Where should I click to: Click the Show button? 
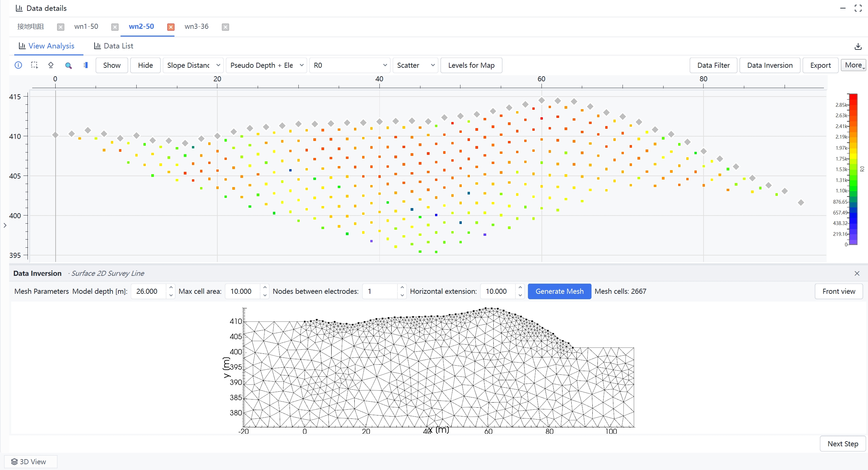112,65
